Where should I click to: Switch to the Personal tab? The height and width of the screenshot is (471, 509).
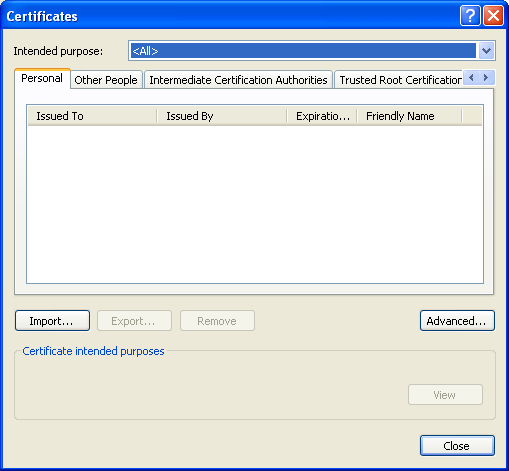pyautogui.click(x=42, y=79)
